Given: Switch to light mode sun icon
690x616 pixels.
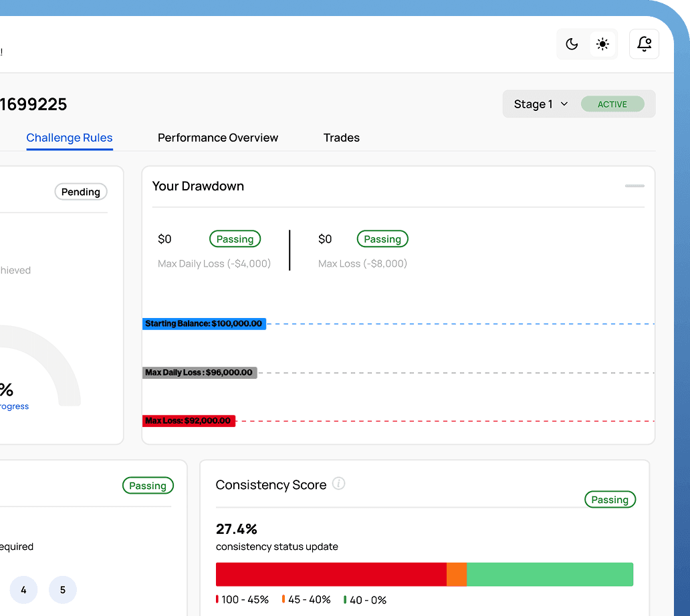Looking at the screenshot, I should (x=602, y=44).
